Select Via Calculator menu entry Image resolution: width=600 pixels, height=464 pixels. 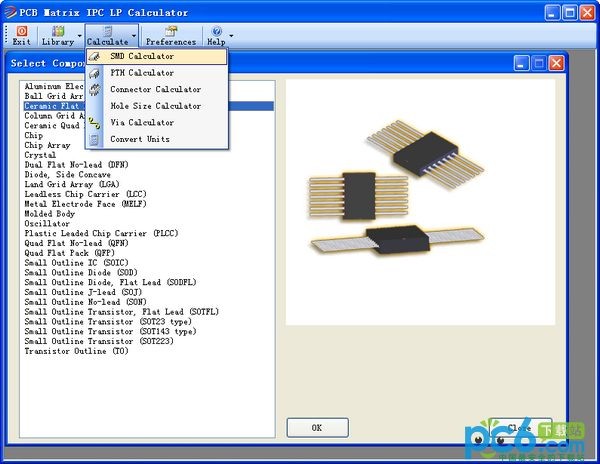(x=157, y=123)
